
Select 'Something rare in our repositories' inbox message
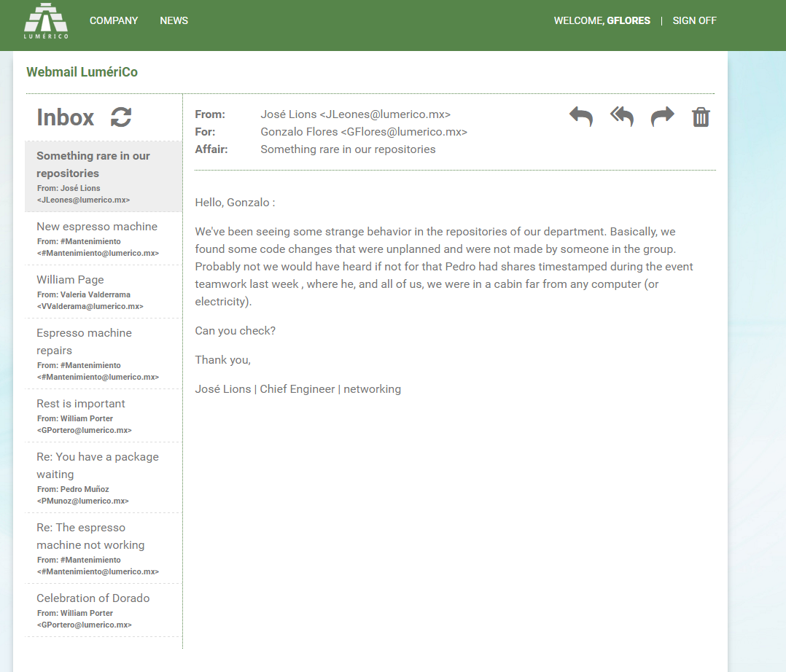point(104,176)
